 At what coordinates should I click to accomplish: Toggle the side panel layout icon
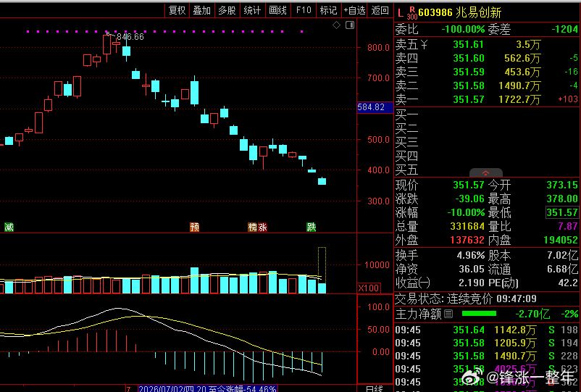[350, 25]
